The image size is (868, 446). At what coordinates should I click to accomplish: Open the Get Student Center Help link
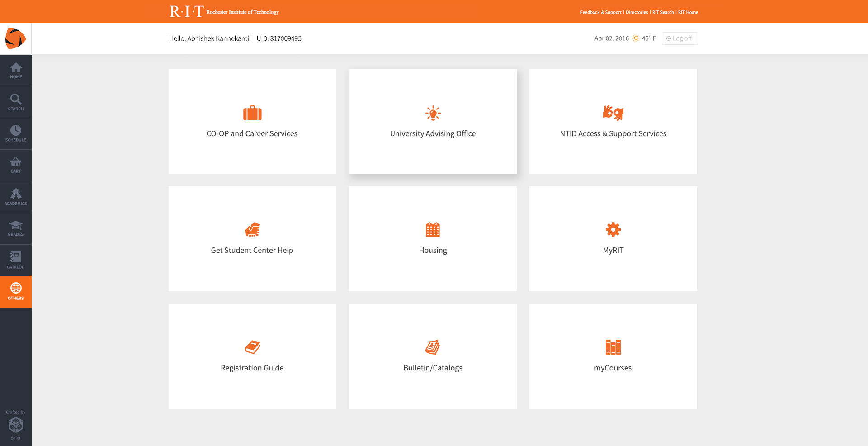252,251
